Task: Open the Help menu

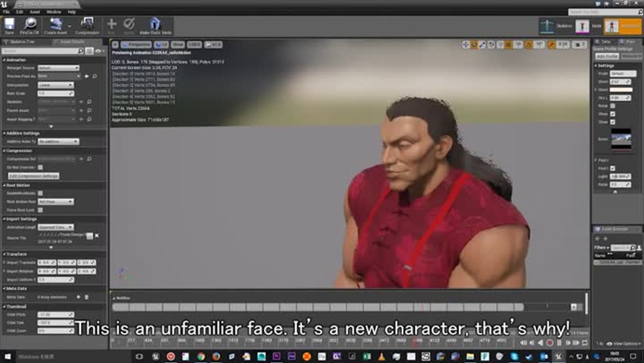Action: (72, 12)
